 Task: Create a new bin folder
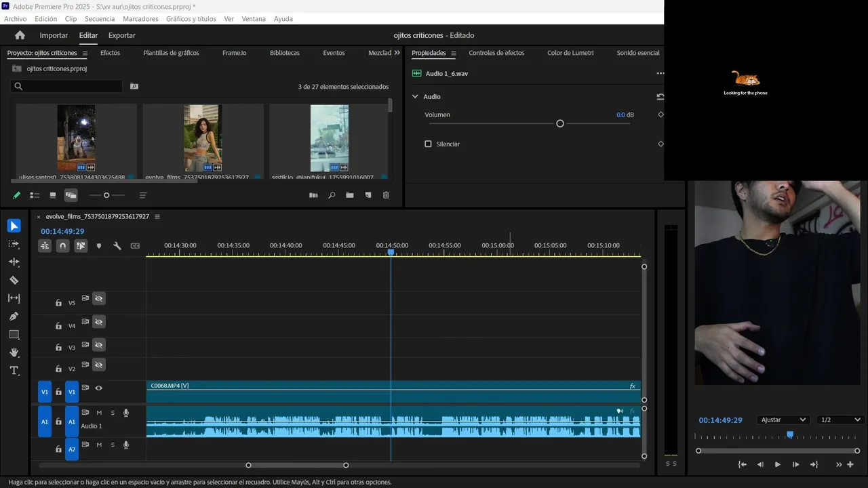click(x=349, y=195)
